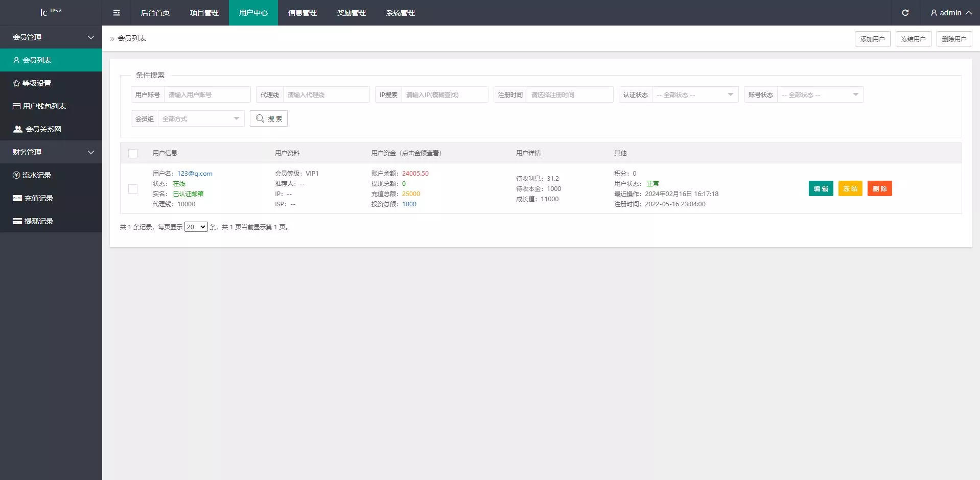The image size is (980, 480).
Task: Open the 认证状态 dropdown
Action: (x=694, y=94)
